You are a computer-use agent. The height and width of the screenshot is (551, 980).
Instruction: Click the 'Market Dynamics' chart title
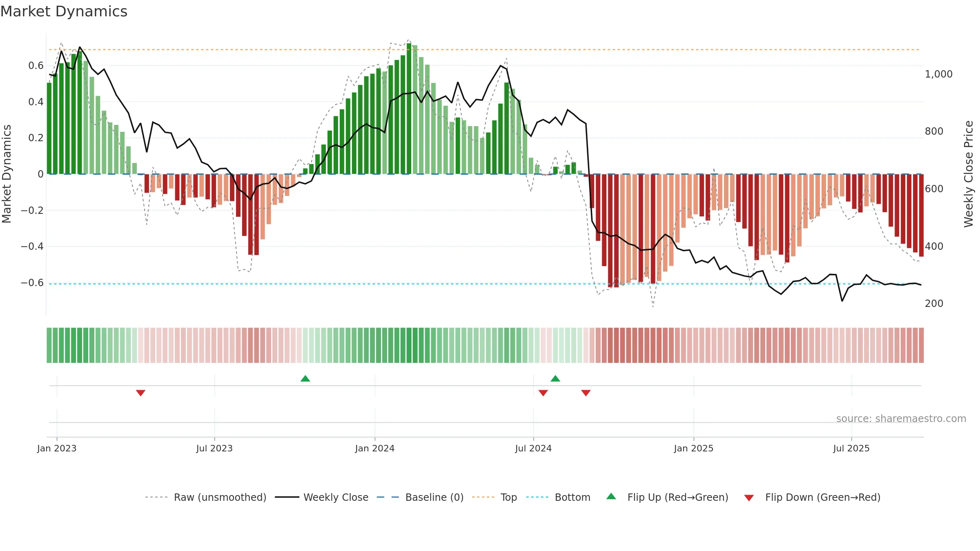(64, 11)
